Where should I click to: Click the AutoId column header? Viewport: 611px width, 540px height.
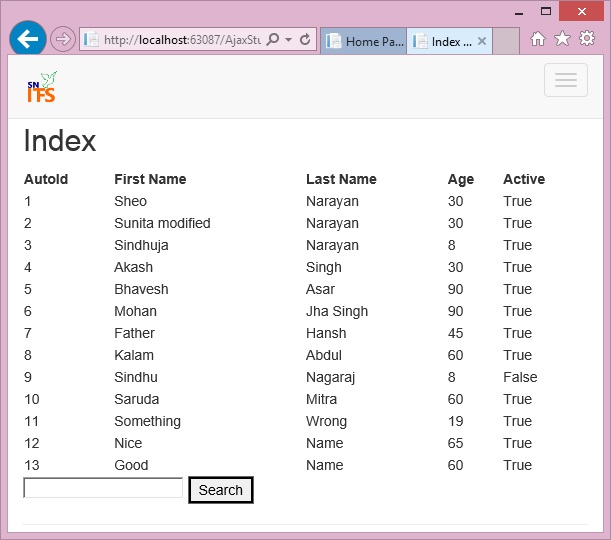(x=46, y=179)
